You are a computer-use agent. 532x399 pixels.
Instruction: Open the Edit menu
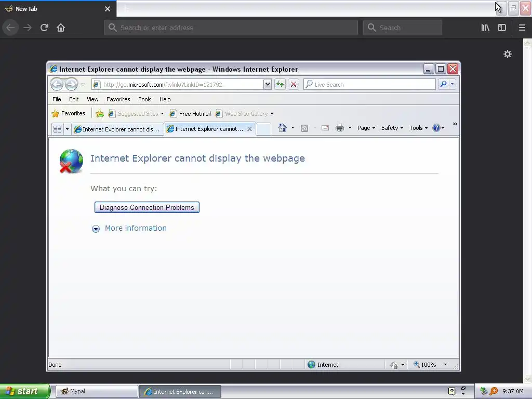coord(74,99)
